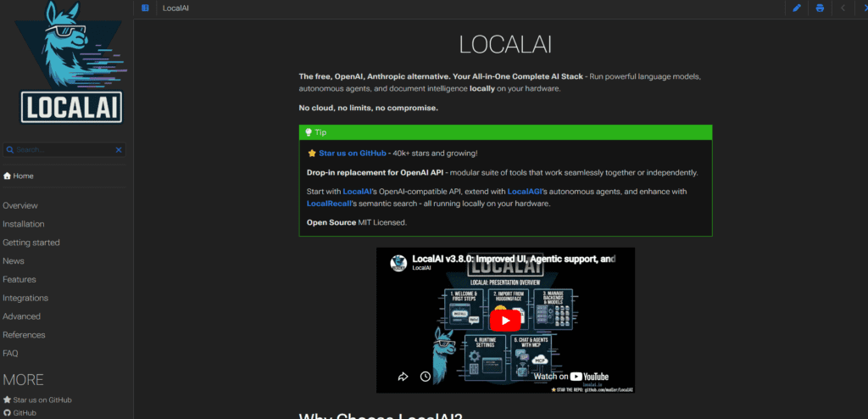Image resolution: width=868 pixels, height=419 pixels.
Task: Open the Features section
Action: point(19,279)
